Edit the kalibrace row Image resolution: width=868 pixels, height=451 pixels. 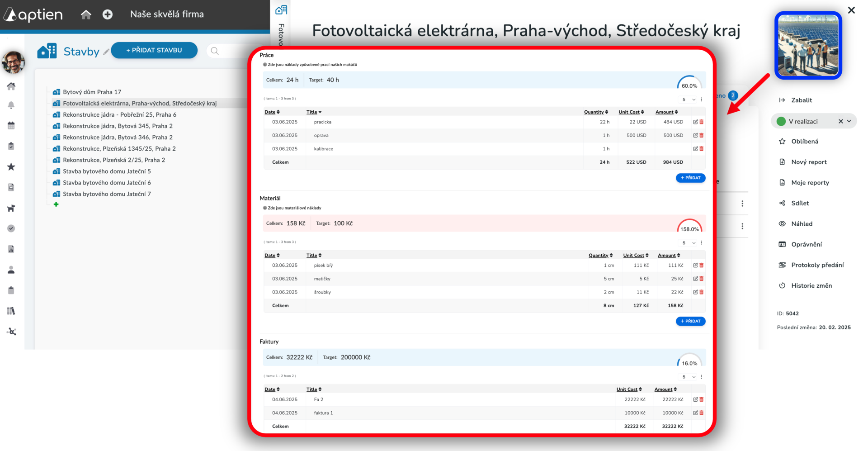pos(695,148)
